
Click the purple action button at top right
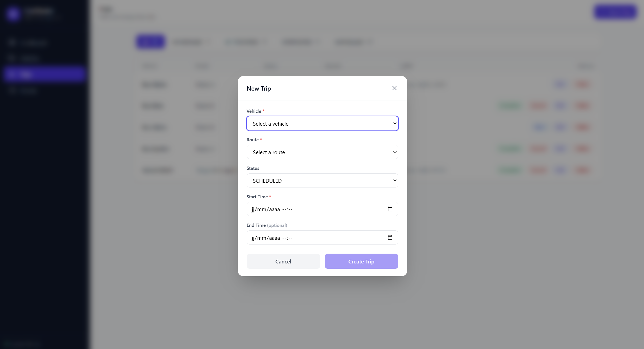[x=615, y=12]
